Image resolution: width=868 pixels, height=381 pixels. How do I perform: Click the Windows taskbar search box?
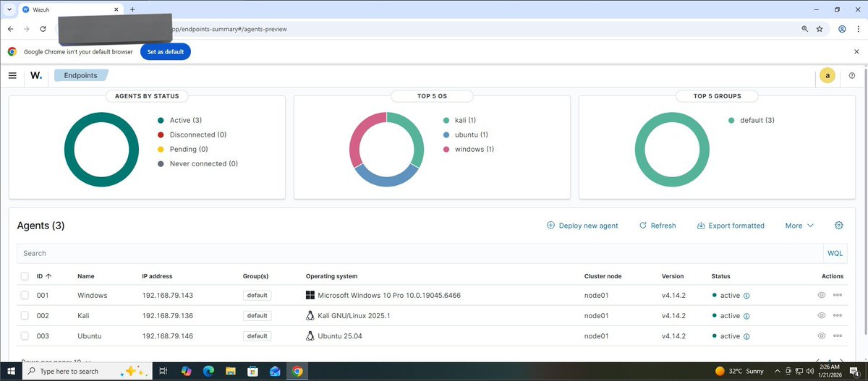click(87, 371)
